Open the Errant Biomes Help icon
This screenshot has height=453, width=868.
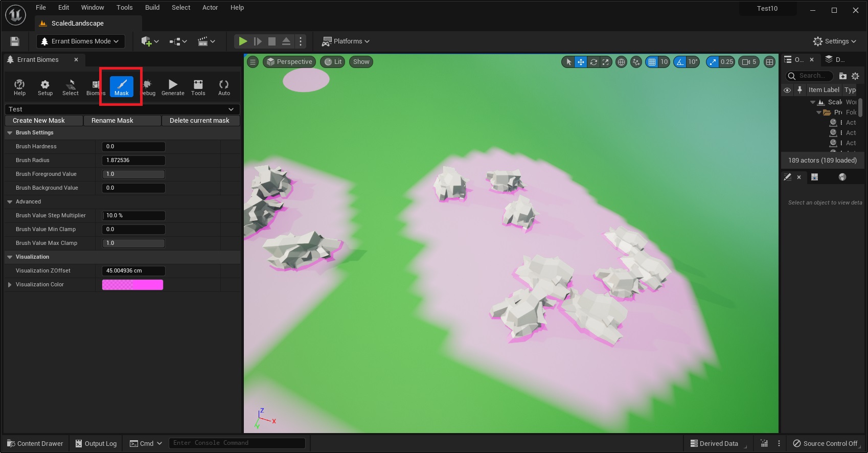point(19,87)
